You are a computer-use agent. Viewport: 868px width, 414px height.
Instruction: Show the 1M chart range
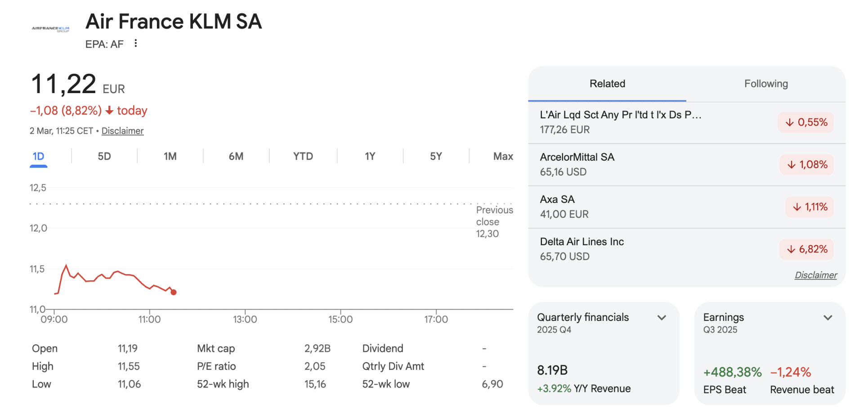click(170, 156)
